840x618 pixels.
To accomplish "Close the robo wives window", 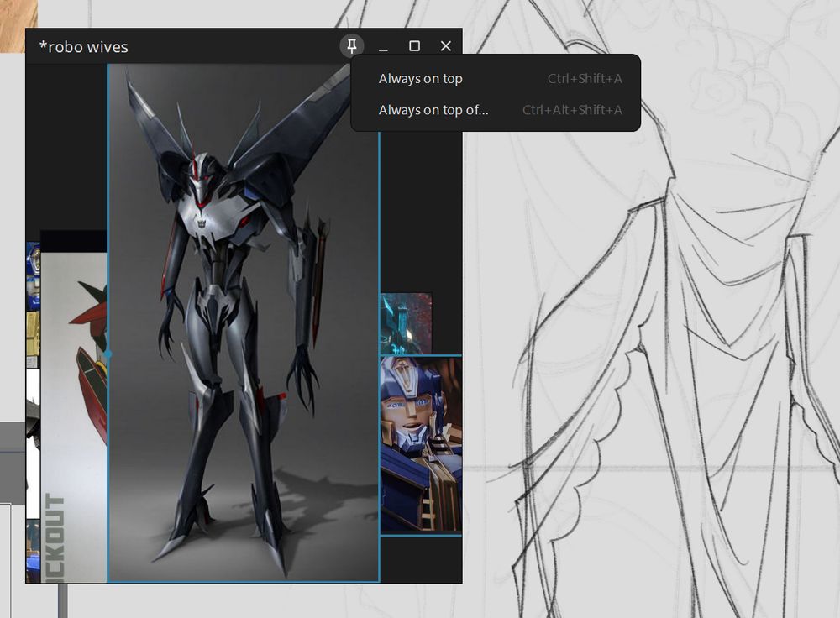I will click(x=446, y=46).
